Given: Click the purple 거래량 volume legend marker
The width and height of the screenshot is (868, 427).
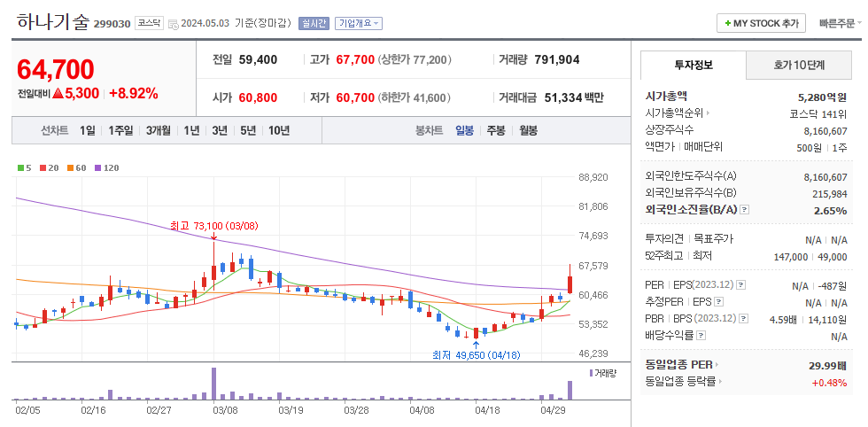Looking at the screenshot, I should 592,373.
